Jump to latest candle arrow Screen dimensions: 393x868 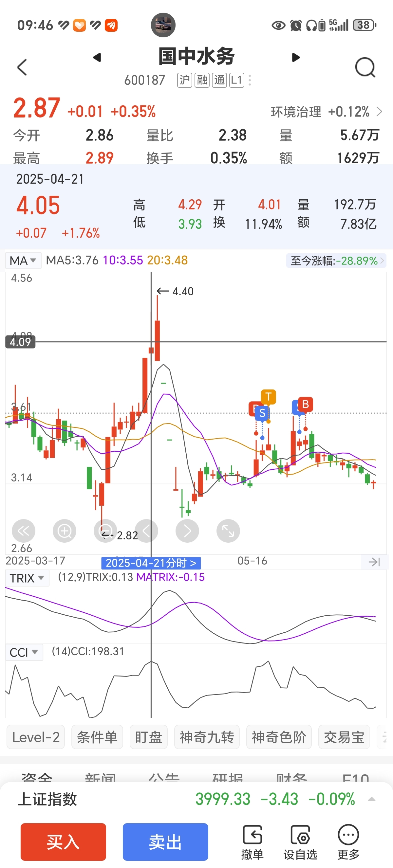click(374, 562)
